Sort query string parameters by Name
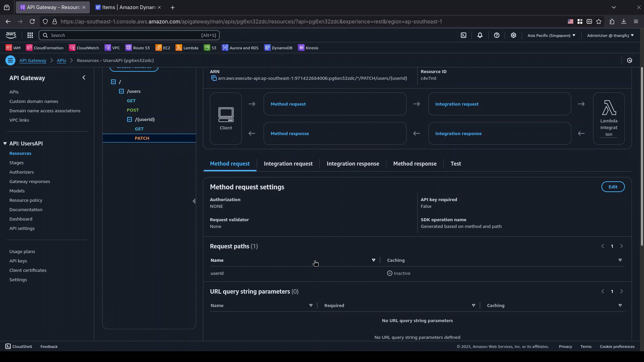The image size is (644, 362). tap(311, 305)
